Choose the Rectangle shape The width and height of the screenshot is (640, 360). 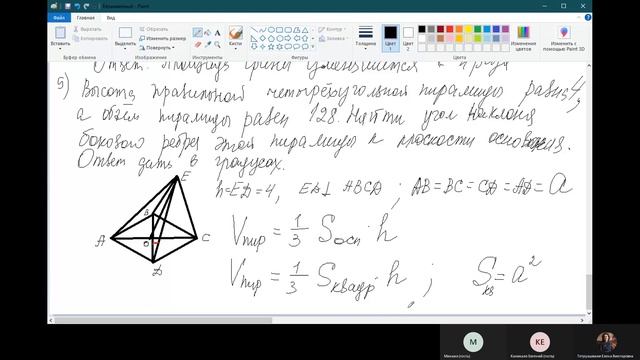tap(280, 30)
